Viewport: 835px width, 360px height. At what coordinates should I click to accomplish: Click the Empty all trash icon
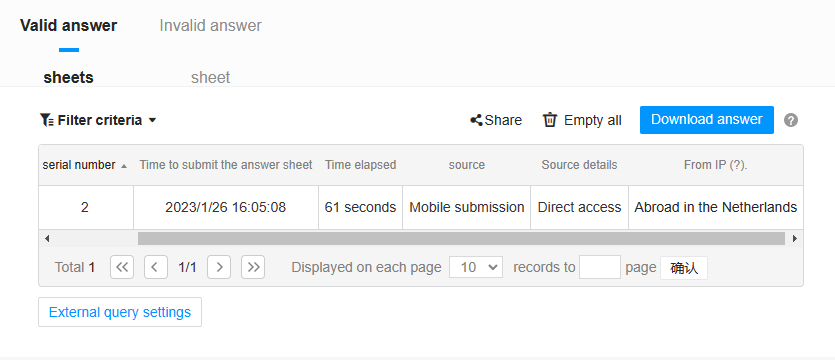(x=550, y=120)
